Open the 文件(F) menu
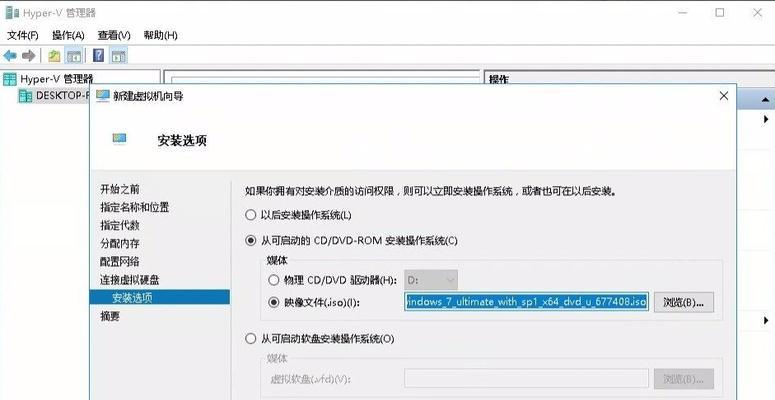Viewport: 775px width, 400px height. click(x=23, y=35)
